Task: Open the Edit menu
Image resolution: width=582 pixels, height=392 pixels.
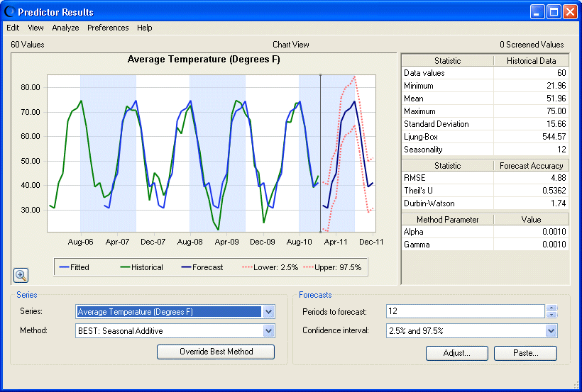Action: pyautogui.click(x=13, y=28)
